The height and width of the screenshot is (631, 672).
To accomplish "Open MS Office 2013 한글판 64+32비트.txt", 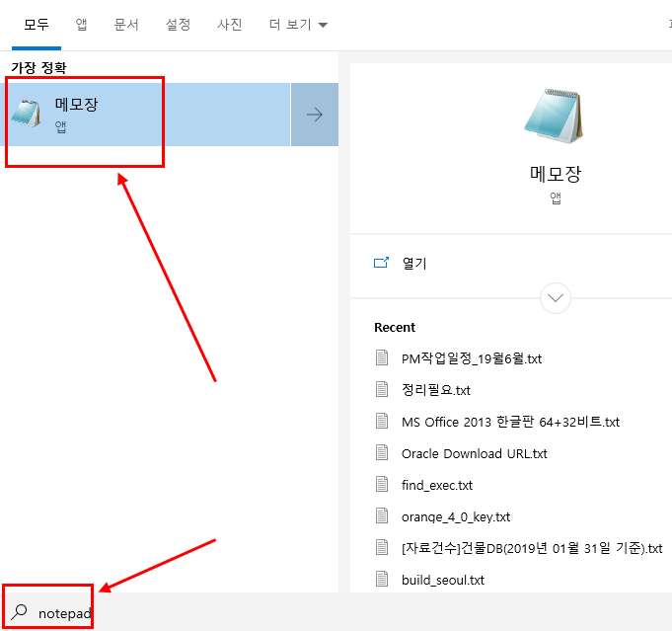I will click(x=510, y=422).
